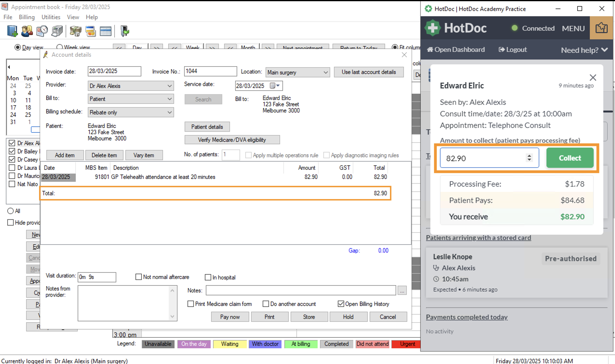
Task: Enable Not normal aftercare checkbox
Action: click(x=139, y=277)
